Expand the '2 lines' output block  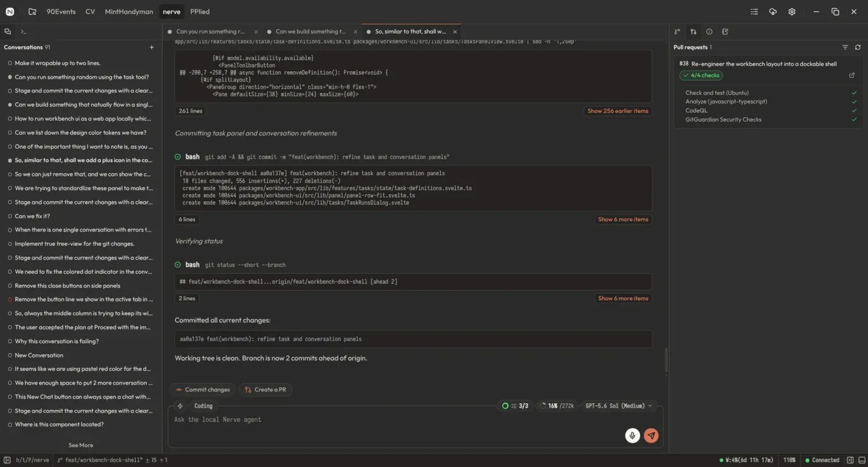[187, 299]
